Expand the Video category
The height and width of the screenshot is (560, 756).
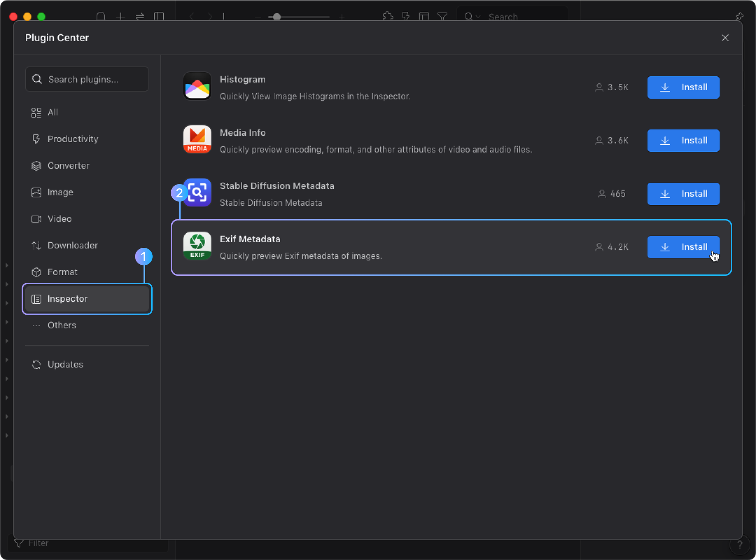tap(59, 219)
